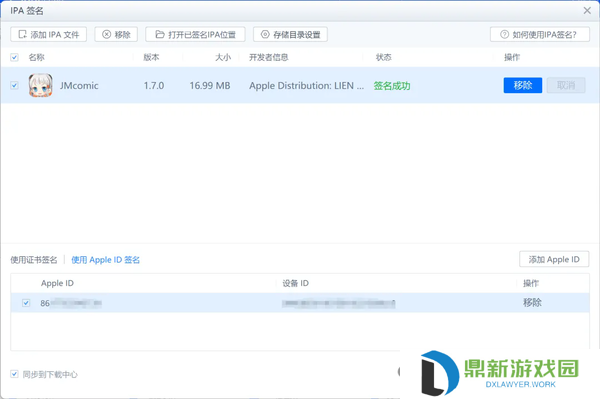The width and height of the screenshot is (600, 399).
Task: Click the greyed 取消 button
Action: [x=566, y=85]
